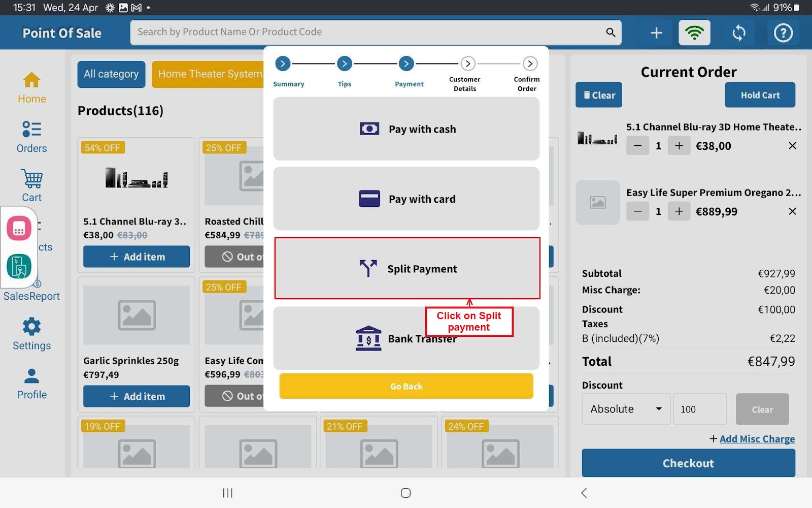Open the Profile sidebar icon
Image resolution: width=812 pixels, height=508 pixels.
pos(31,384)
